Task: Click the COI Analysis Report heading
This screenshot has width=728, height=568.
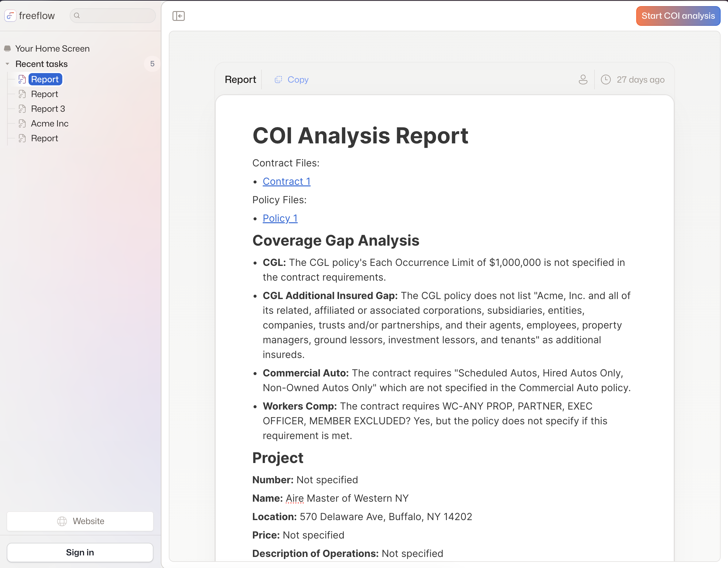Action: (x=360, y=136)
